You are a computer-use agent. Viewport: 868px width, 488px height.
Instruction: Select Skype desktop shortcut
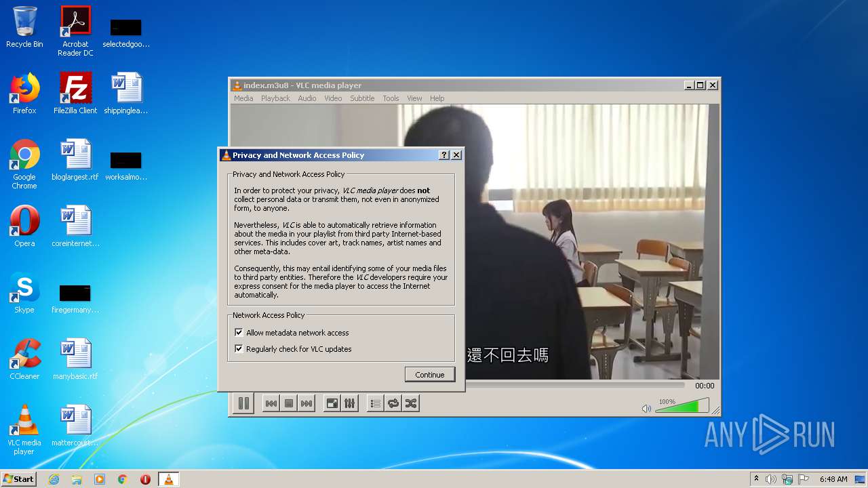[x=24, y=293]
